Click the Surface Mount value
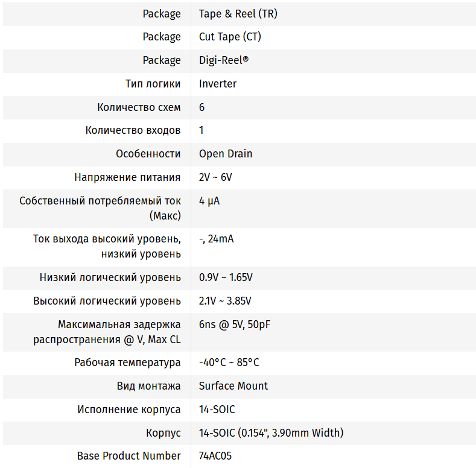 233,386
